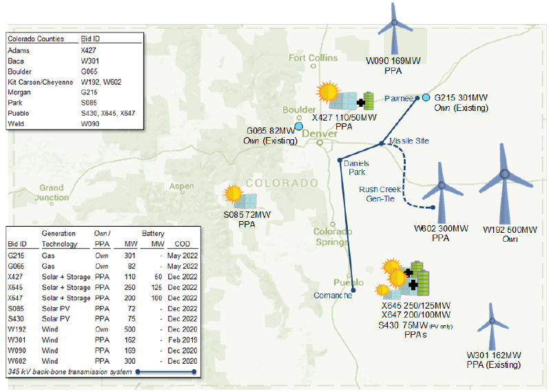549x392 pixels.
Task: Click the 'G065 82MW' label
Action: [271, 131]
